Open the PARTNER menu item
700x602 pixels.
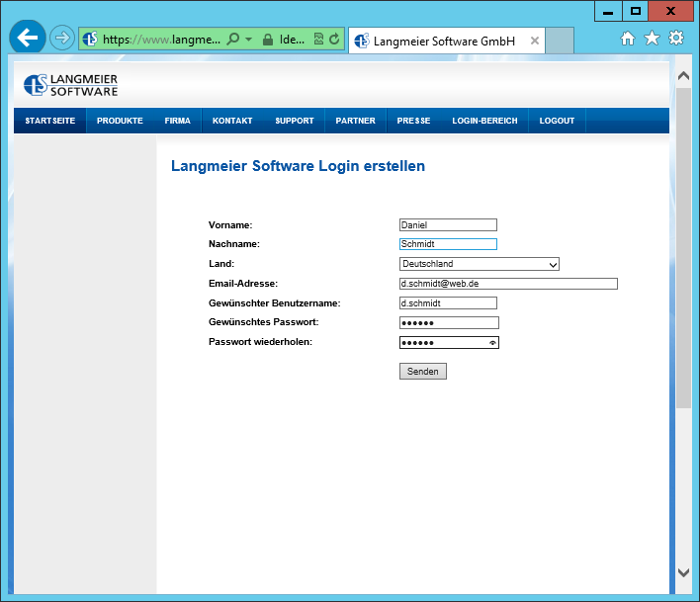(355, 121)
